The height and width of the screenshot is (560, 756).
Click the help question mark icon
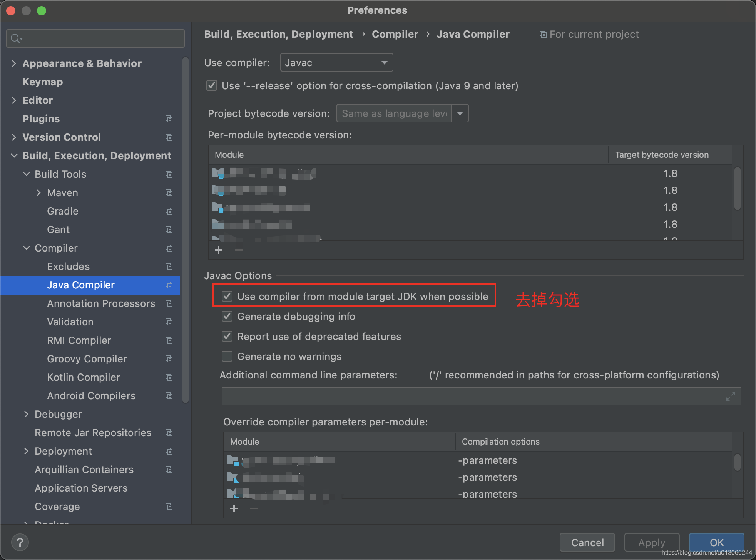[x=20, y=542]
